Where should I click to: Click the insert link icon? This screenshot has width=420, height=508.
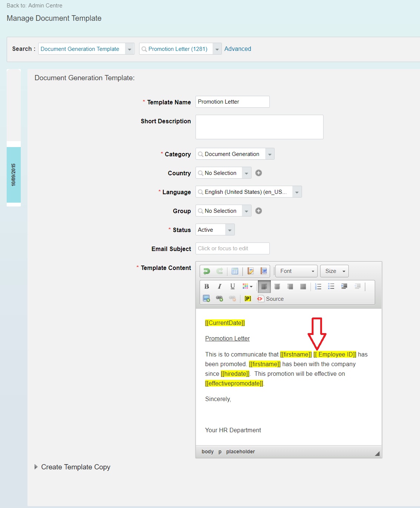220,299
